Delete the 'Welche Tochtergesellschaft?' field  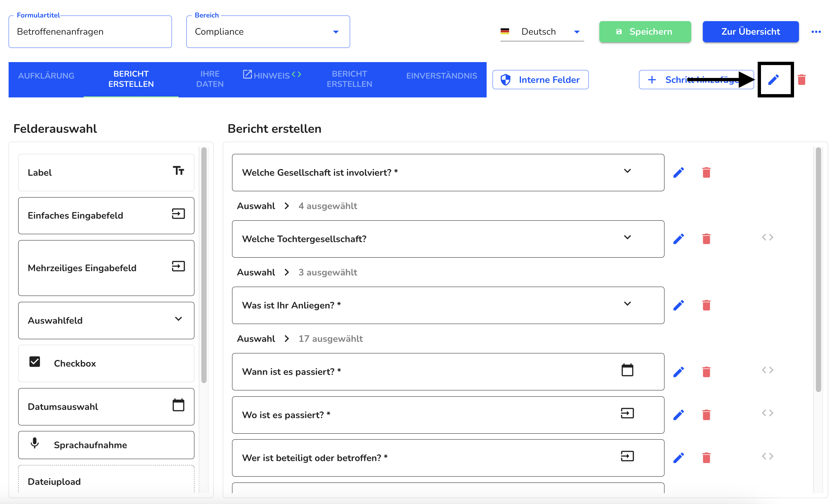point(706,239)
